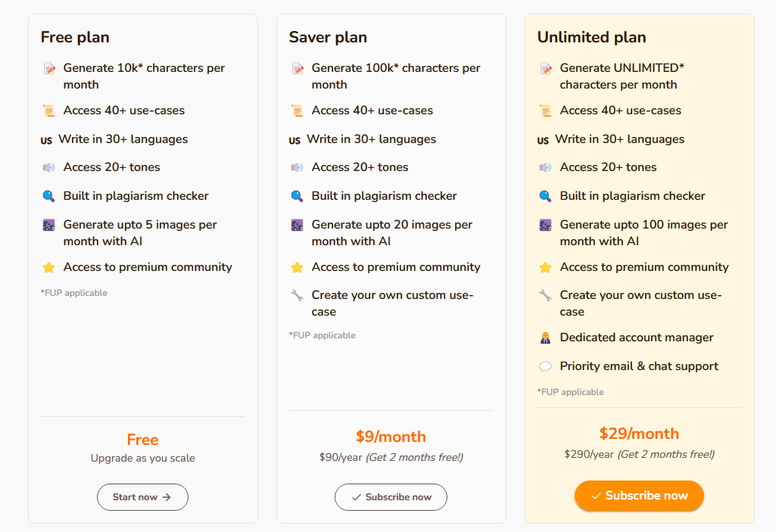
Task: Click the speech bubble support icon
Action: tap(544, 366)
